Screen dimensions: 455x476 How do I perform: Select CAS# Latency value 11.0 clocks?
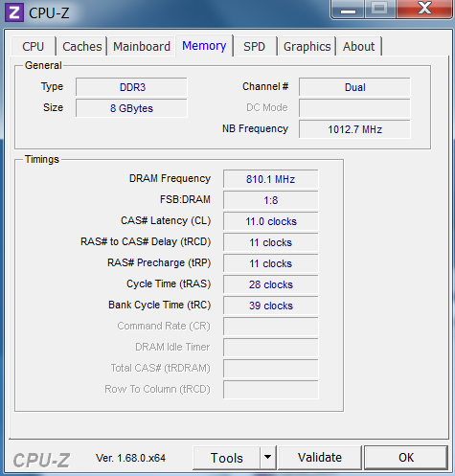[x=271, y=221]
